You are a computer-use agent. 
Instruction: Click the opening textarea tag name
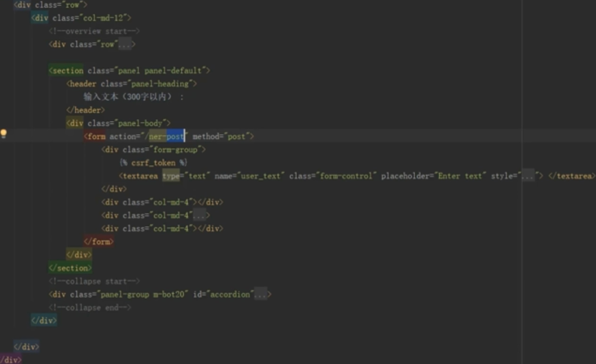point(140,176)
